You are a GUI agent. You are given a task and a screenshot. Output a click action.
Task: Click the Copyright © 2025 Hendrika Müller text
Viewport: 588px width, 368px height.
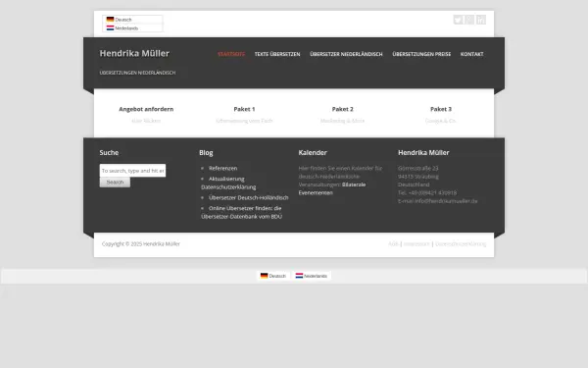coord(140,244)
